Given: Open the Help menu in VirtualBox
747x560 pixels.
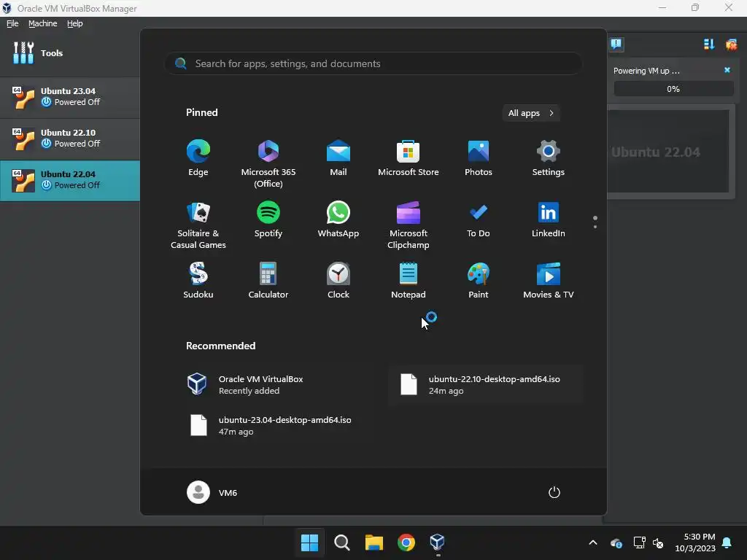Looking at the screenshot, I should coord(75,23).
